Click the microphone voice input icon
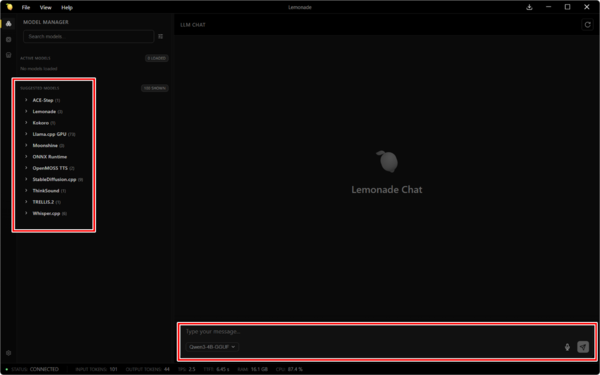Screen dimensions: 600x375 (x=567, y=347)
